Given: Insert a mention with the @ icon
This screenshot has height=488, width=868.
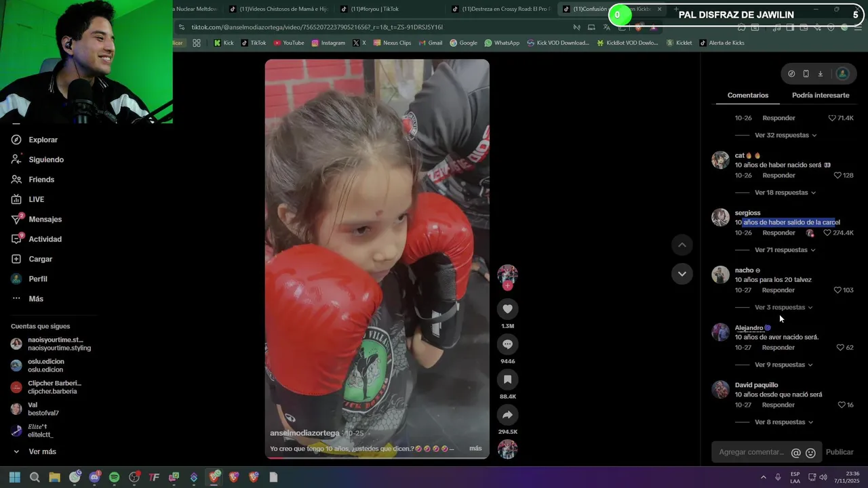Looking at the screenshot, I should (x=796, y=453).
